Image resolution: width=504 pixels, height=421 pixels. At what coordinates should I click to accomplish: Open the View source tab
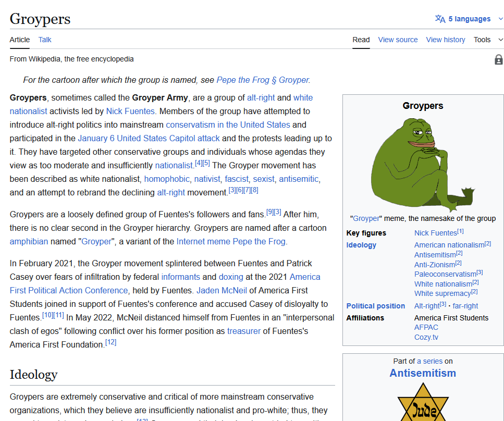(x=398, y=40)
